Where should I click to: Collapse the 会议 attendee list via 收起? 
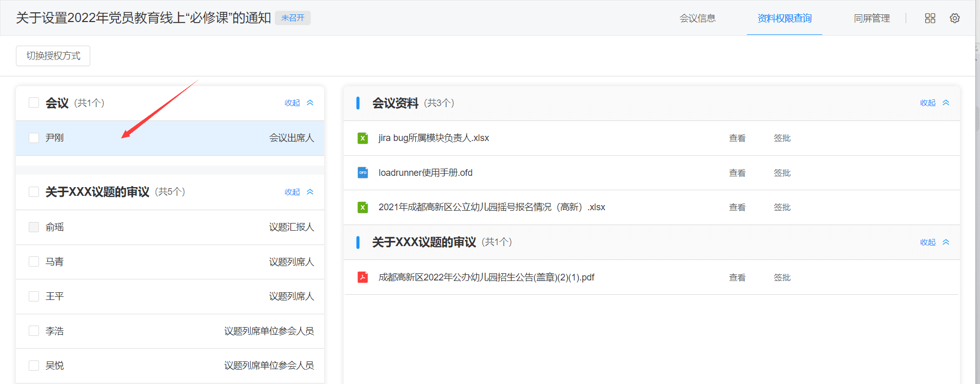[x=292, y=103]
